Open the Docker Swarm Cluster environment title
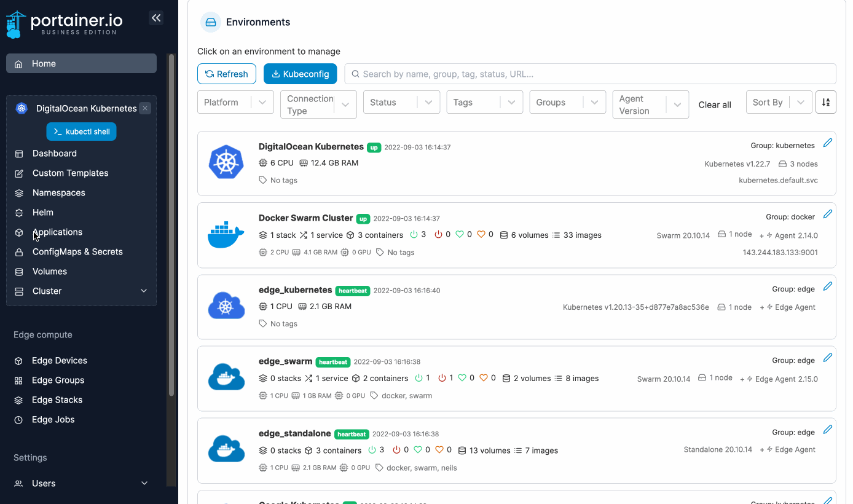Screen dimensions: 853x504 (305, 218)
